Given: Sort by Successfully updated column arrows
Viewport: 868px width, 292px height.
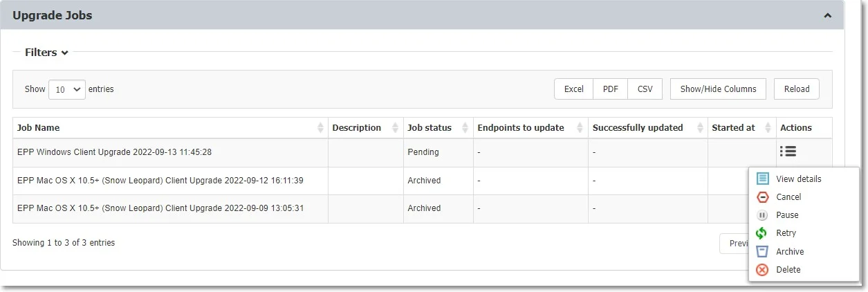Looking at the screenshot, I should 700,128.
